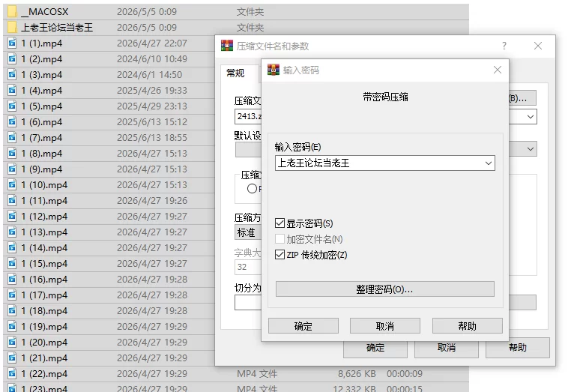The width and height of the screenshot is (577, 392).
Task: Click the WinRAR icon in 压缩文件名和参数 title bar
Action: (227, 46)
